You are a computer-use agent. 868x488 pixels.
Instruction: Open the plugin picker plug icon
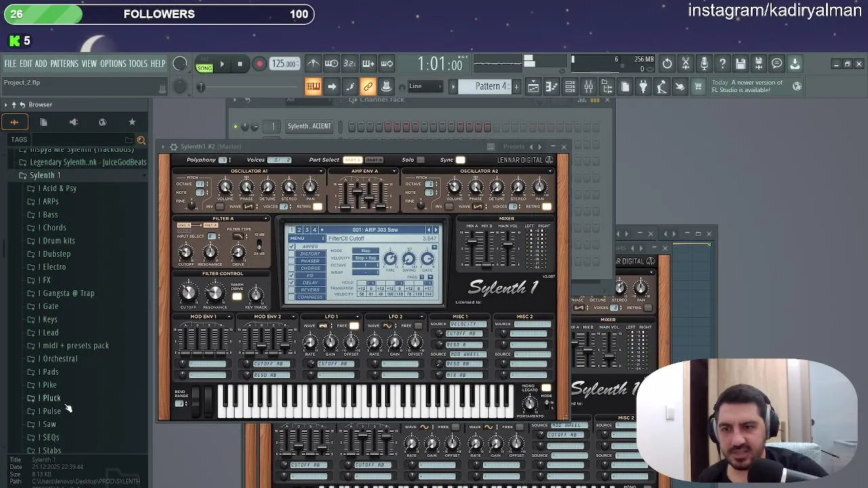[643, 86]
